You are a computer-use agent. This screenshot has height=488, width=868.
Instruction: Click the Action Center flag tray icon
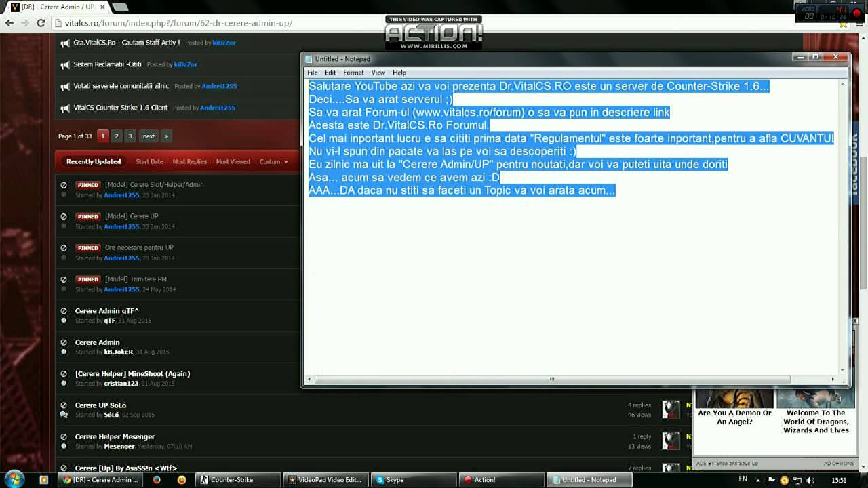coord(772,481)
